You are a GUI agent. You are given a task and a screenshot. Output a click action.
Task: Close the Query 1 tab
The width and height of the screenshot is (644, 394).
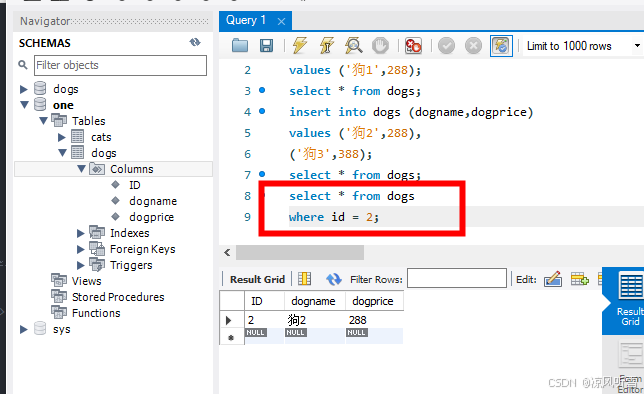pyautogui.click(x=281, y=21)
